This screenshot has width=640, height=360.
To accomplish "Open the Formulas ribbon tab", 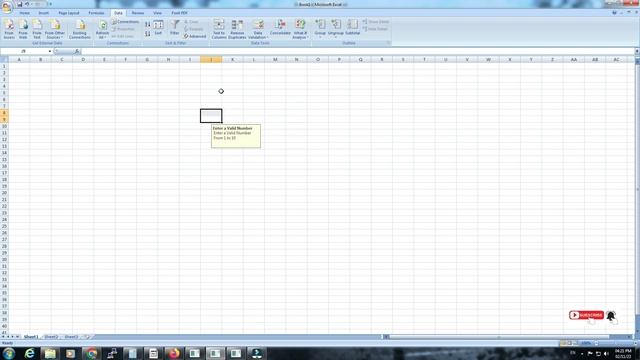I will (97, 13).
